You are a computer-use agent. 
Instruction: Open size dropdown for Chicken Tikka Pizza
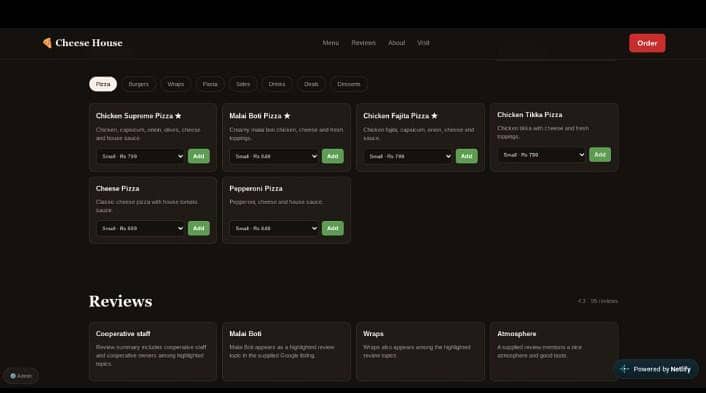(x=542, y=155)
